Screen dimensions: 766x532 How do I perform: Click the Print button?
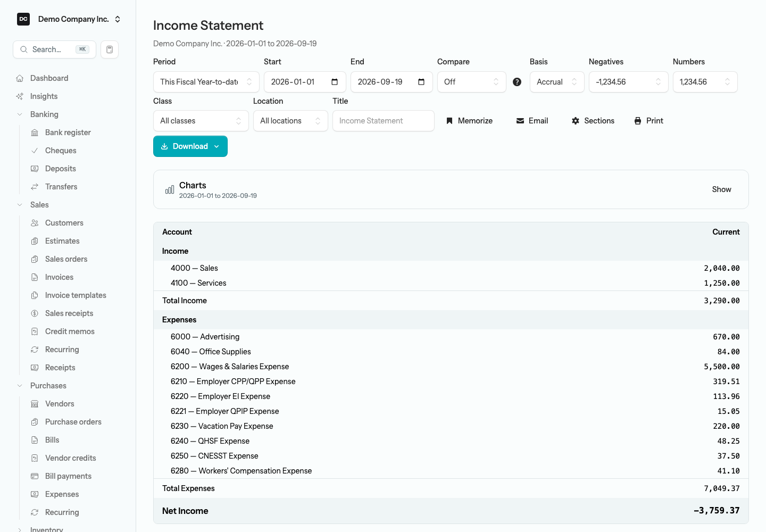click(x=648, y=121)
